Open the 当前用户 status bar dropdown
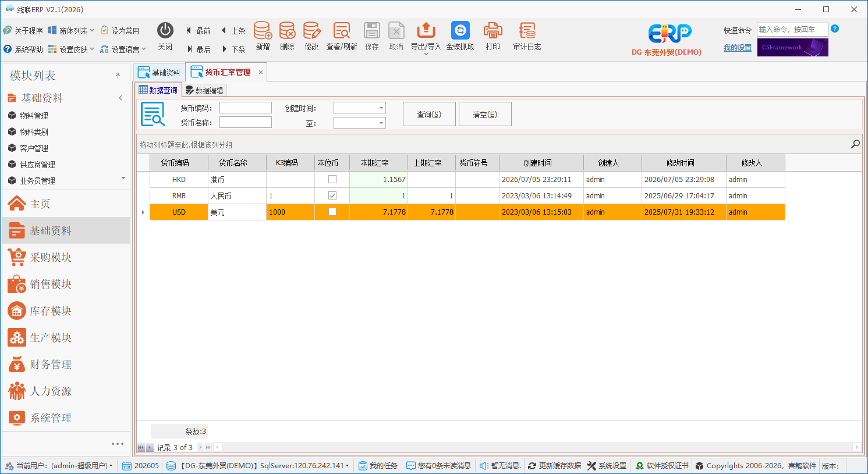868x474 pixels. click(x=59, y=466)
